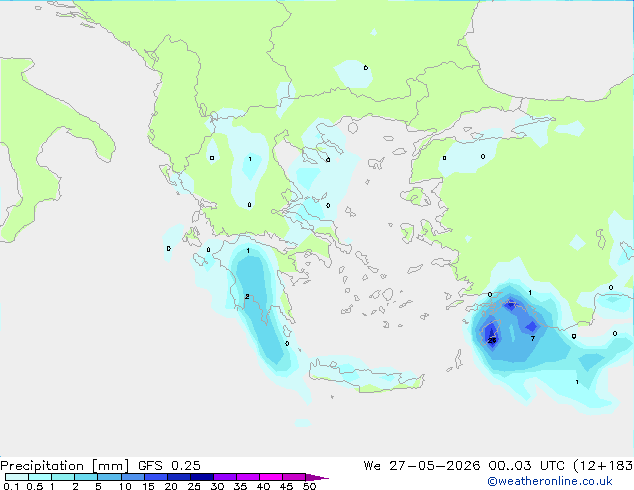The height and width of the screenshot is (490, 634).
Task: Pick the 40–45 mm bright pink swatch
Action: point(271,477)
